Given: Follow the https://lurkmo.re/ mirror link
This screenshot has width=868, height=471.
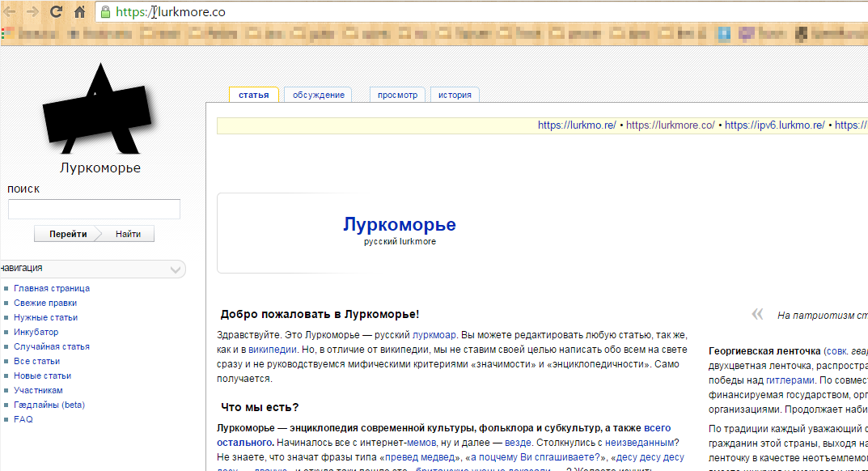Looking at the screenshot, I should [x=577, y=125].
